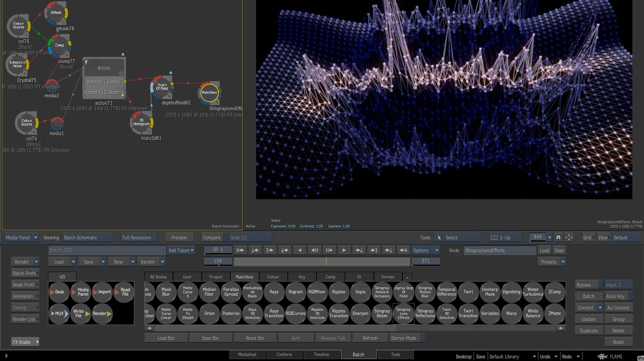Click the home view icon

[558, 237]
